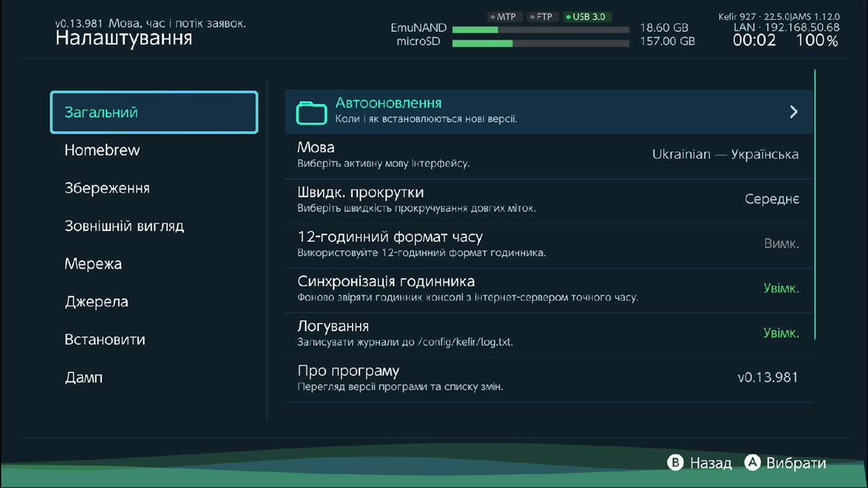Viewport: 868px width, 488px height.
Task: Click the USB 3.0 status badge
Action: [x=587, y=17]
